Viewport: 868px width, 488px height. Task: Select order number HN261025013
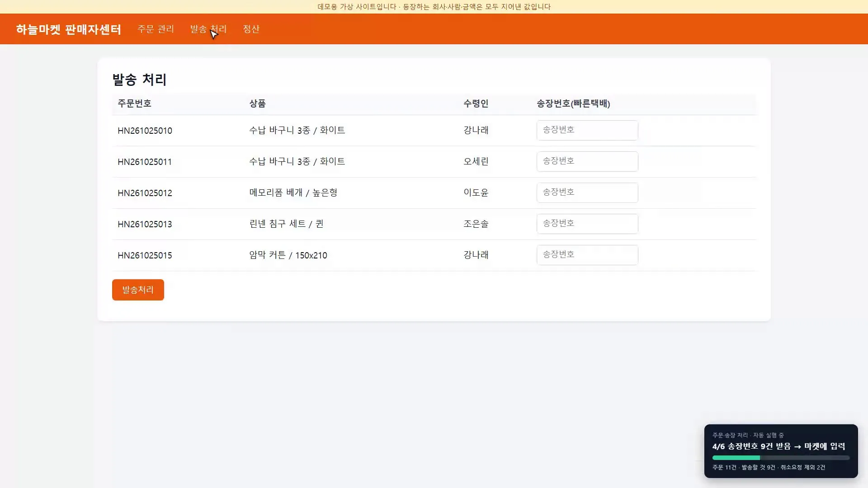tap(145, 224)
